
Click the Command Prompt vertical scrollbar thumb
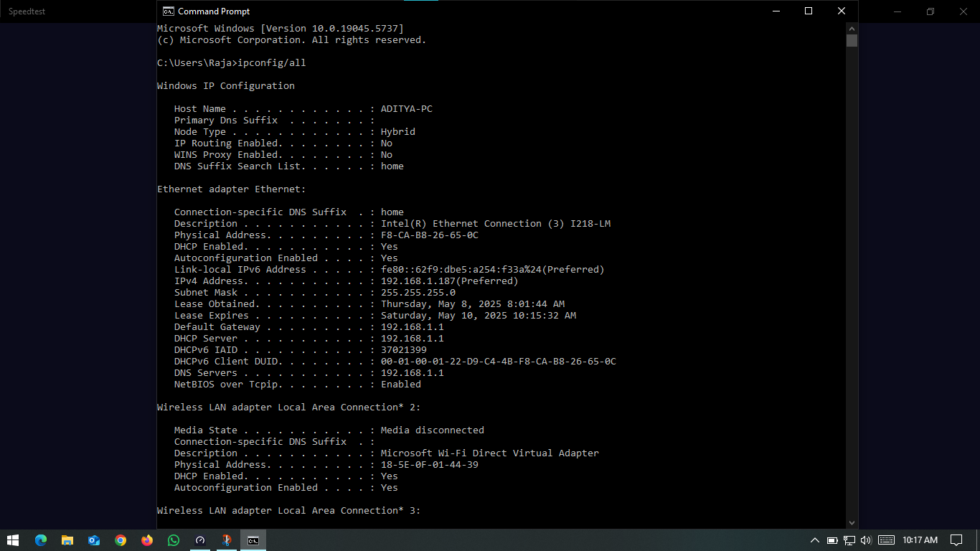[852, 40]
